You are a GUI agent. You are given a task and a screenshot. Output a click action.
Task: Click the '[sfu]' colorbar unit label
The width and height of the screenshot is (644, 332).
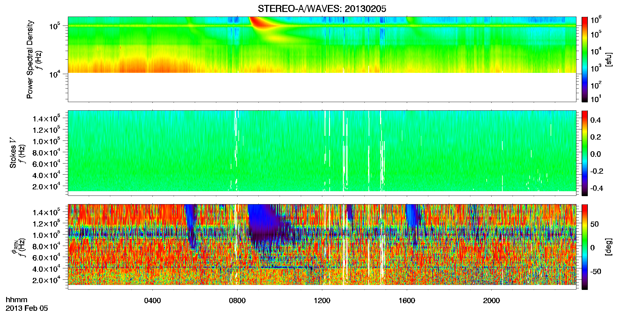coord(609,59)
